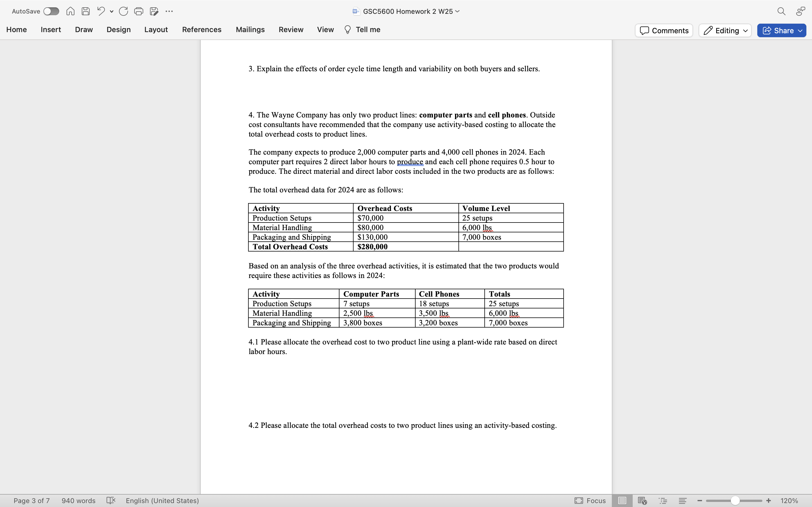This screenshot has width=812, height=507.
Task: Enable Focus mode in status bar
Action: 590,500
